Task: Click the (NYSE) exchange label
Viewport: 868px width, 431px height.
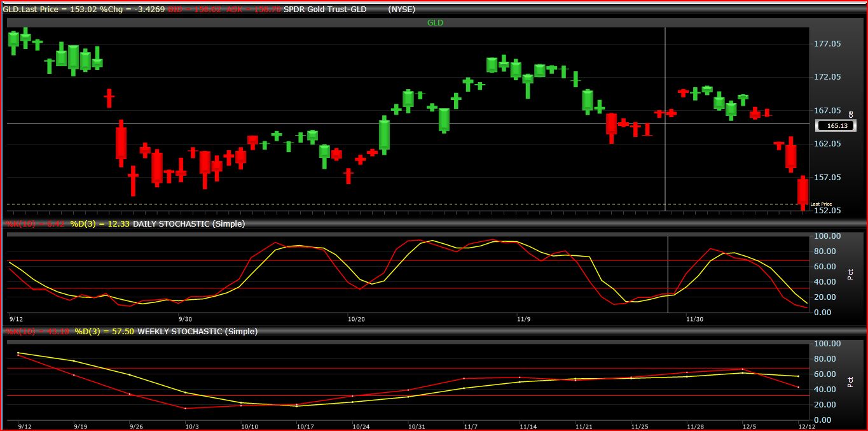Action: click(403, 10)
